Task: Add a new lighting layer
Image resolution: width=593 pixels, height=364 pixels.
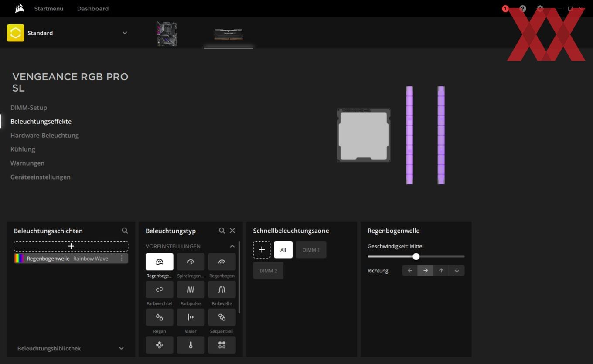Action: coord(71,246)
